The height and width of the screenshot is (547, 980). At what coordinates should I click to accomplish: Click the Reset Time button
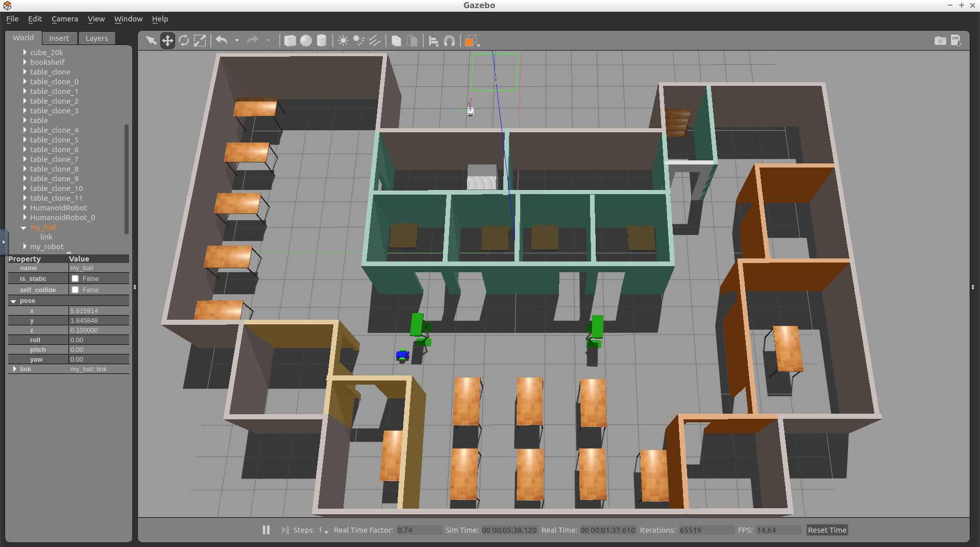click(x=827, y=530)
